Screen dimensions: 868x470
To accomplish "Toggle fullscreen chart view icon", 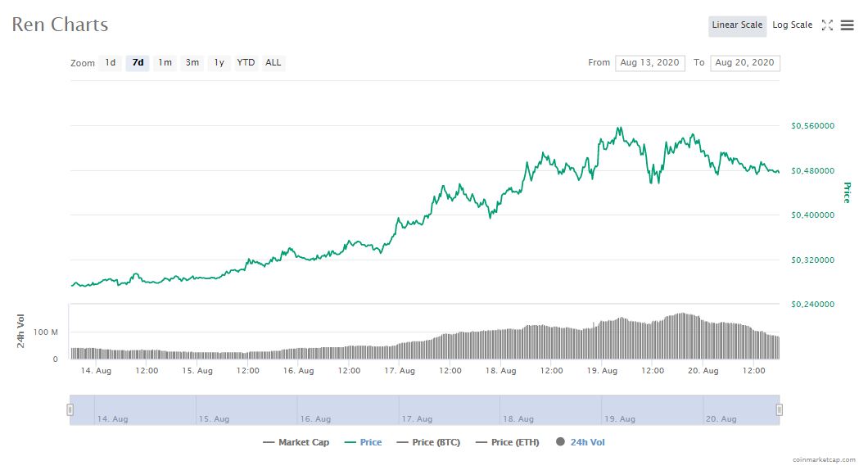I will click(x=827, y=25).
